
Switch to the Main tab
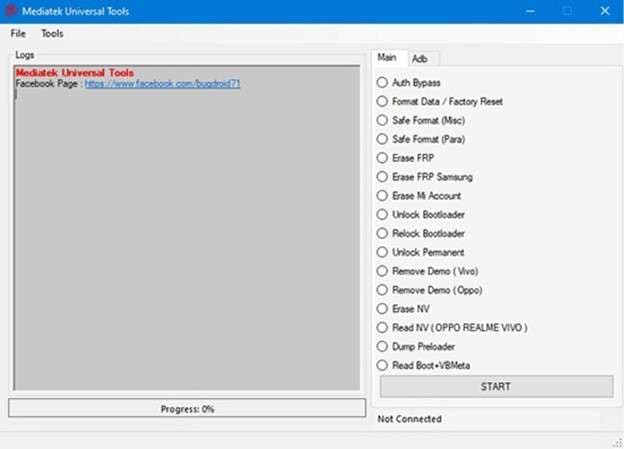pyautogui.click(x=387, y=58)
